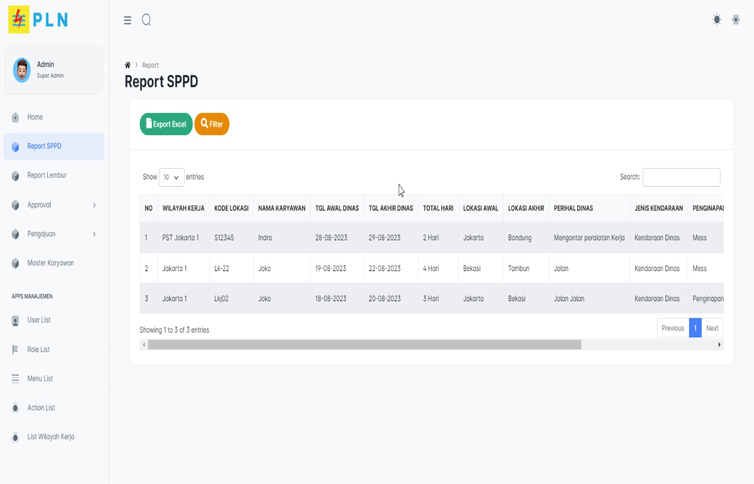The image size is (754, 484).
Task: Open the search magnifier icon in header
Action: tap(146, 20)
